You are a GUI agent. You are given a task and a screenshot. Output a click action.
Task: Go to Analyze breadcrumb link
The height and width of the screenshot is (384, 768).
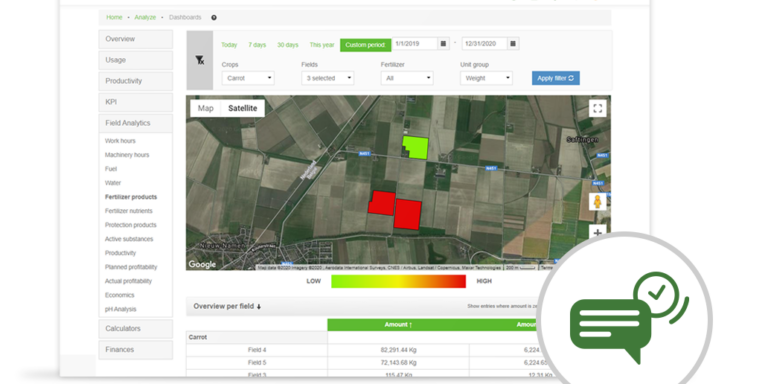pos(145,17)
